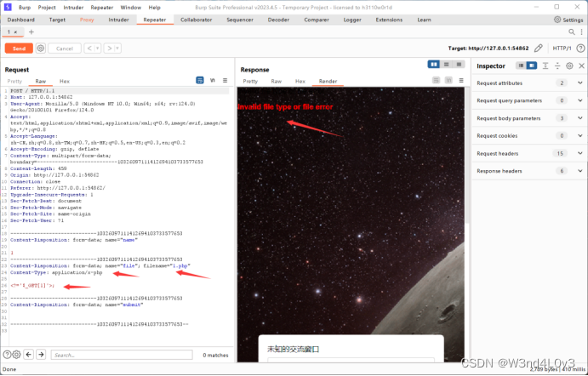Open the Help menu
The image size is (588, 376).
pos(154,7)
